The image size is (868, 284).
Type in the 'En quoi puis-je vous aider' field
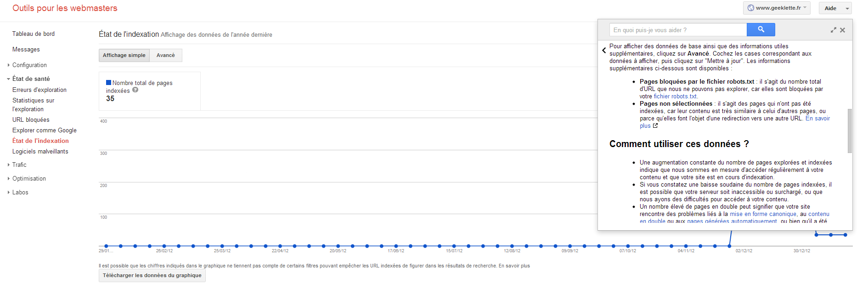pos(678,30)
